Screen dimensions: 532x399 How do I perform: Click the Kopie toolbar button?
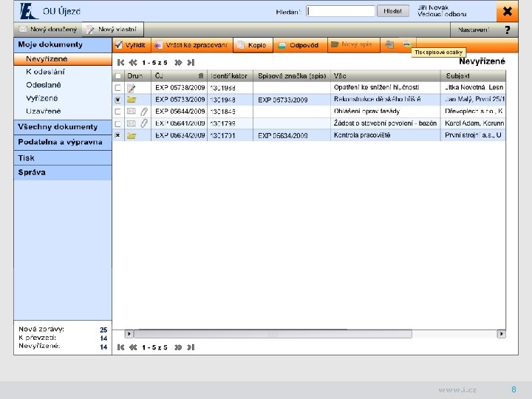[x=253, y=45]
